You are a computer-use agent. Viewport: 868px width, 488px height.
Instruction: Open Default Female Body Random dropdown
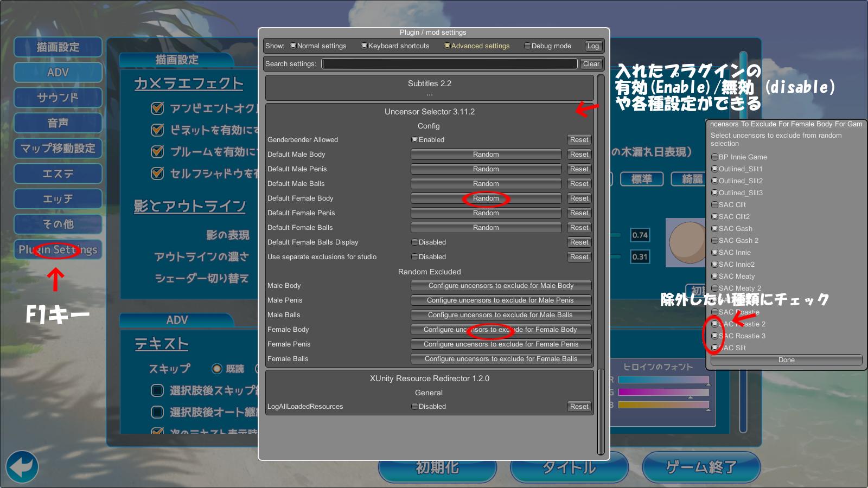click(x=486, y=198)
